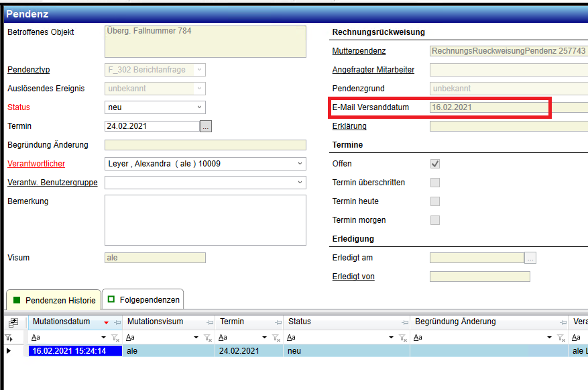Pin the Mutationsdatum column
This screenshot has height=390, width=588.
click(x=118, y=322)
